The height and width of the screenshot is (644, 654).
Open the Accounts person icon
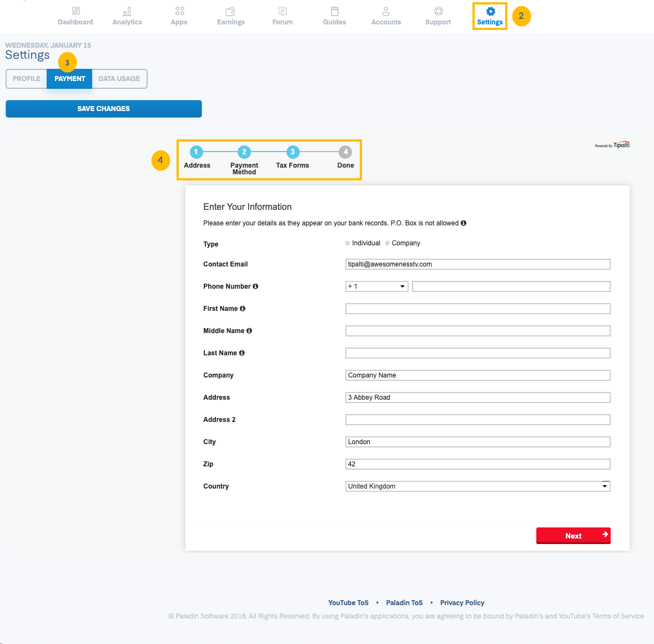tap(386, 11)
